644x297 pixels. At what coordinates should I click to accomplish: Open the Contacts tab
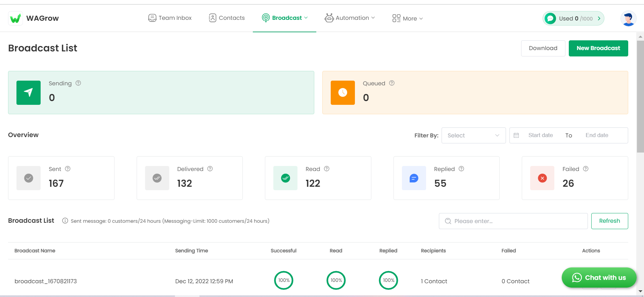tap(227, 18)
